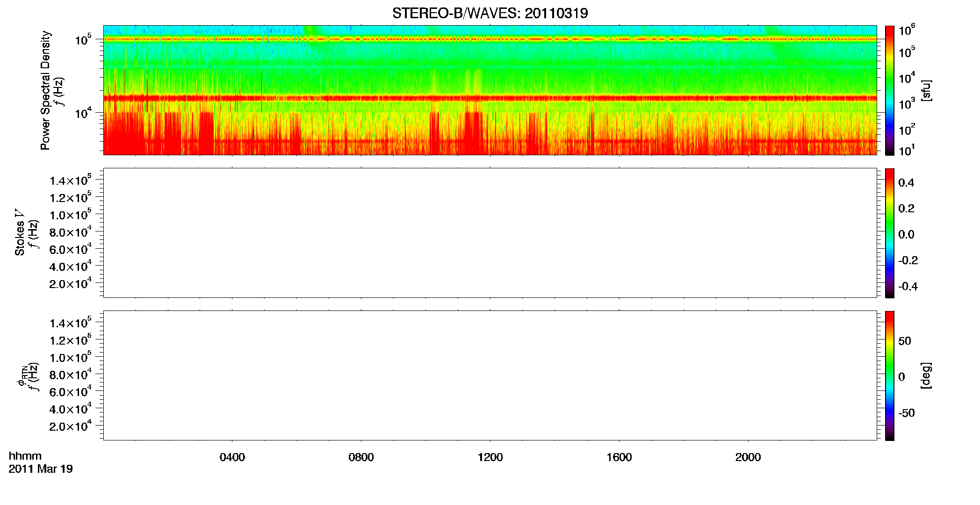Click the Power Spectral Density colorbar
This screenshot has height=505, width=980.
coord(890,90)
